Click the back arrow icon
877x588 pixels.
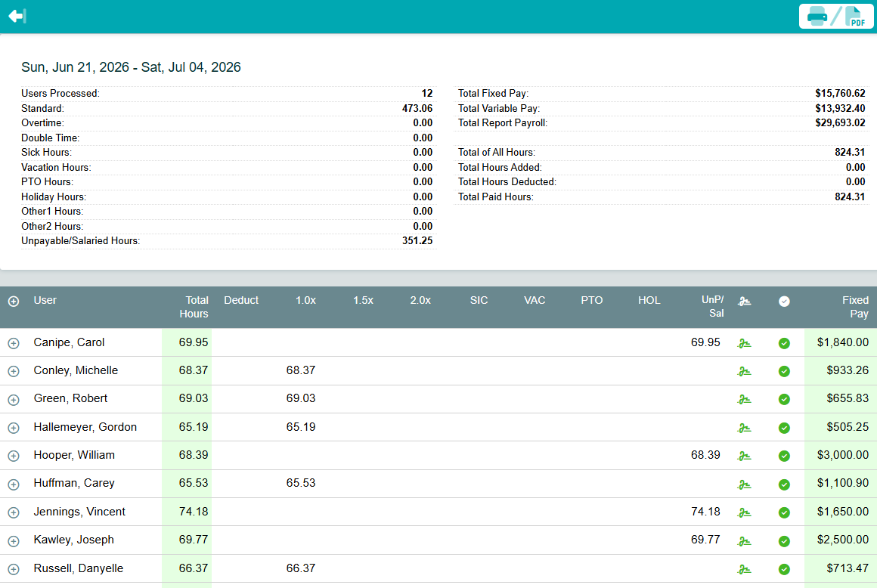click(x=17, y=16)
